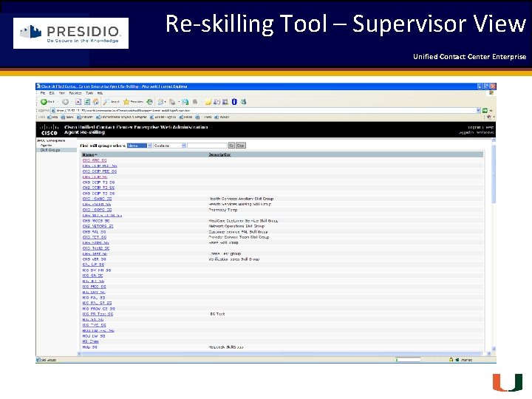Image resolution: width=532 pixels, height=399 pixels.
Task: Open the Favorites menu in the menu bar
Action: [75, 93]
